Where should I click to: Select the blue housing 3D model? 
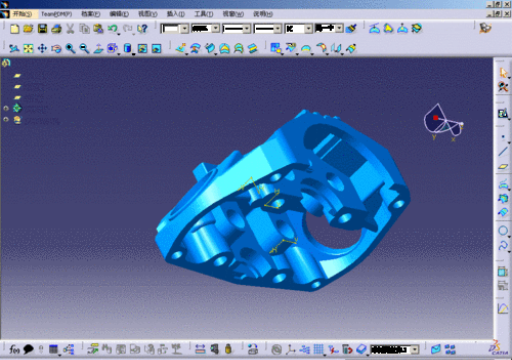283,202
